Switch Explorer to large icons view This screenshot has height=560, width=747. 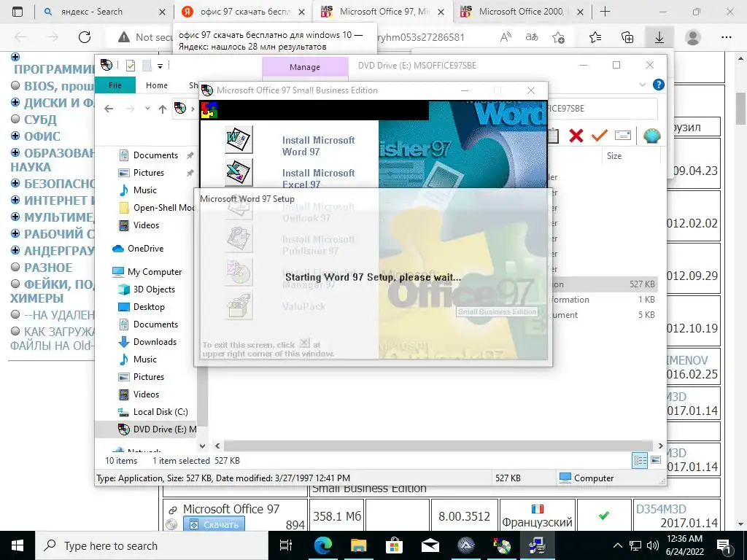[656, 460]
